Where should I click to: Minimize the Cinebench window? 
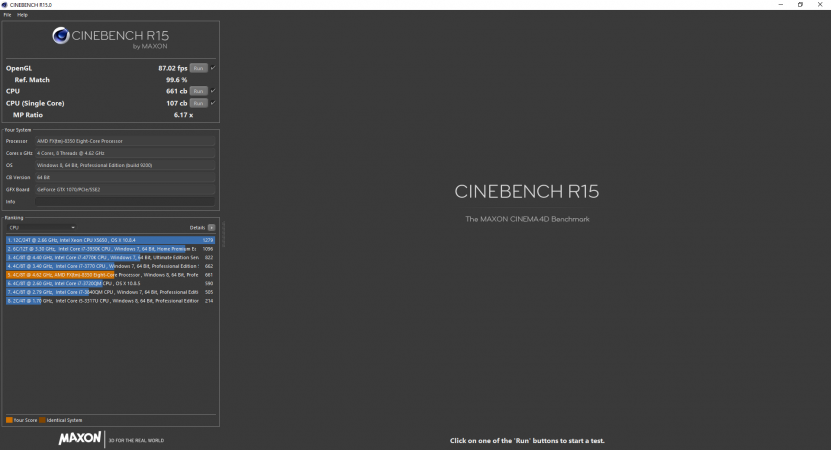point(781,5)
